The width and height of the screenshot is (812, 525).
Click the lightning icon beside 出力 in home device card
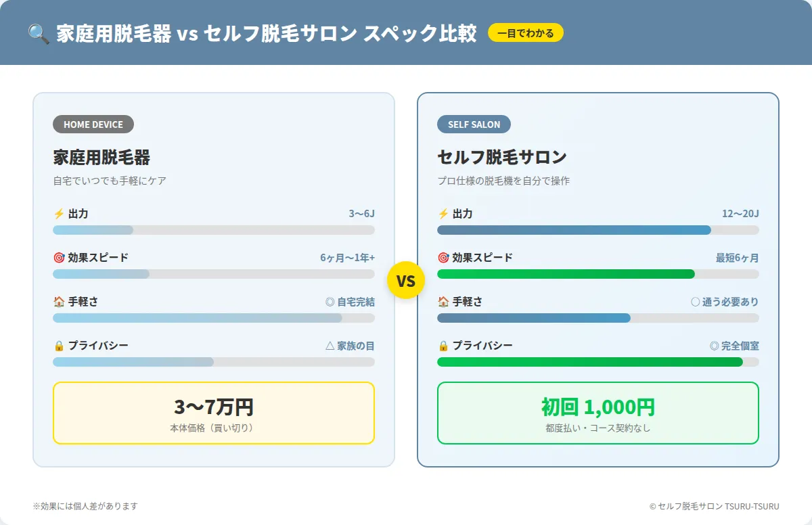point(59,214)
